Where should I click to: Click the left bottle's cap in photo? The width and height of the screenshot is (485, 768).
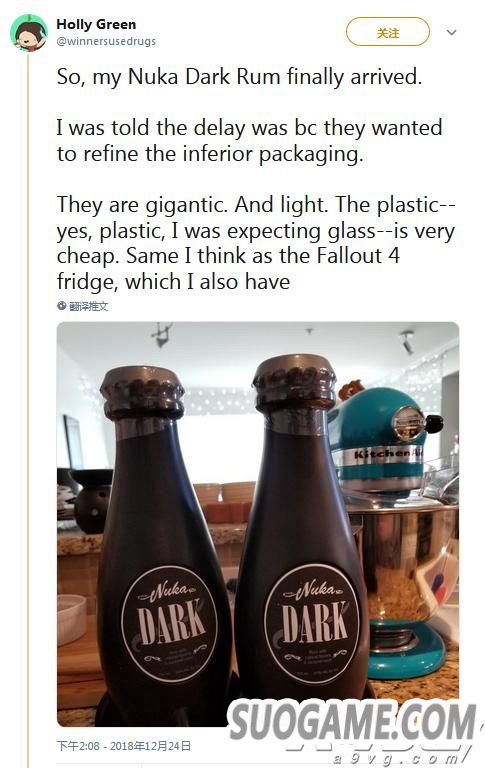point(142,392)
